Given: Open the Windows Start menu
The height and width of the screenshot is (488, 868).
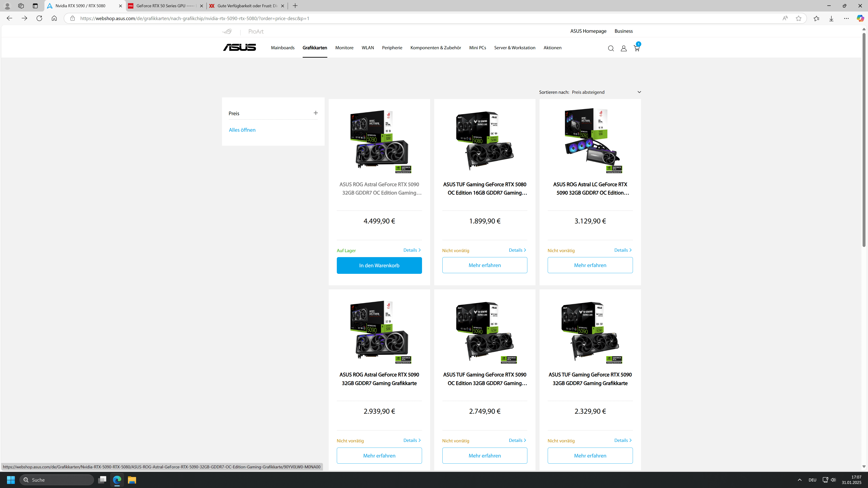Looking at the screenshot, I should (11, 480).
